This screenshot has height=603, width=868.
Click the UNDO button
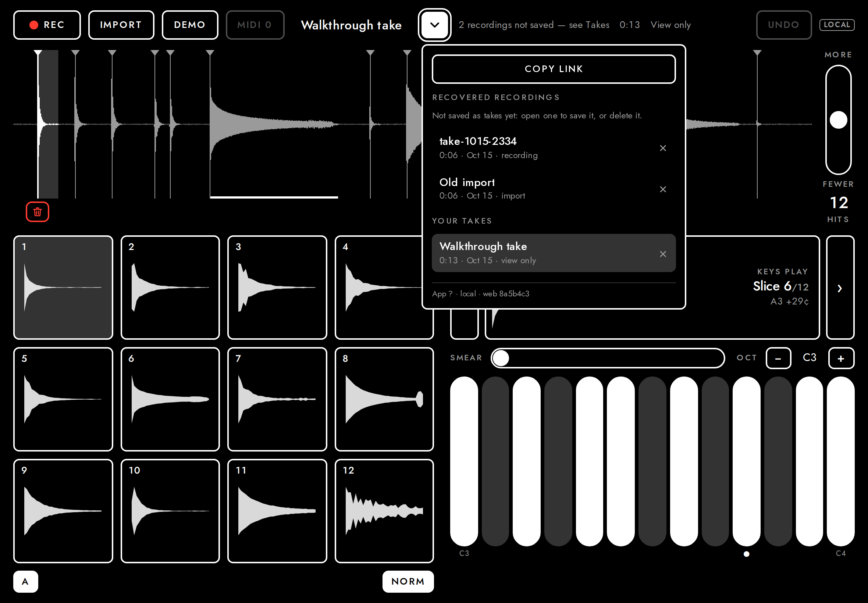(x=783, y=25)
